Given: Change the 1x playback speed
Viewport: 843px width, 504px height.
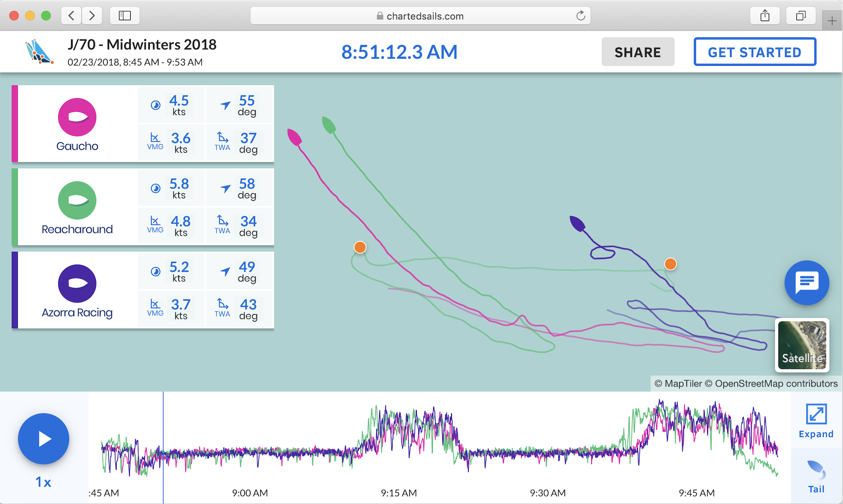Looking at the screenshot, I should (x=43, y=482).
